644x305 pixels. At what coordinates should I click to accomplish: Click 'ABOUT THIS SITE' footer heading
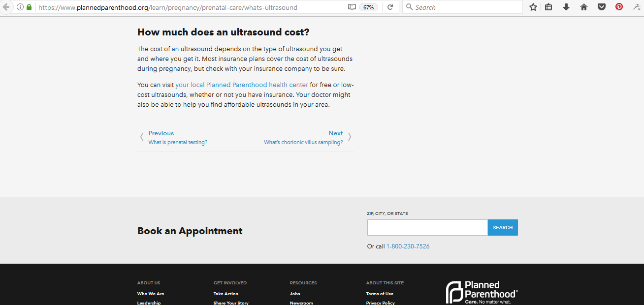385,283
